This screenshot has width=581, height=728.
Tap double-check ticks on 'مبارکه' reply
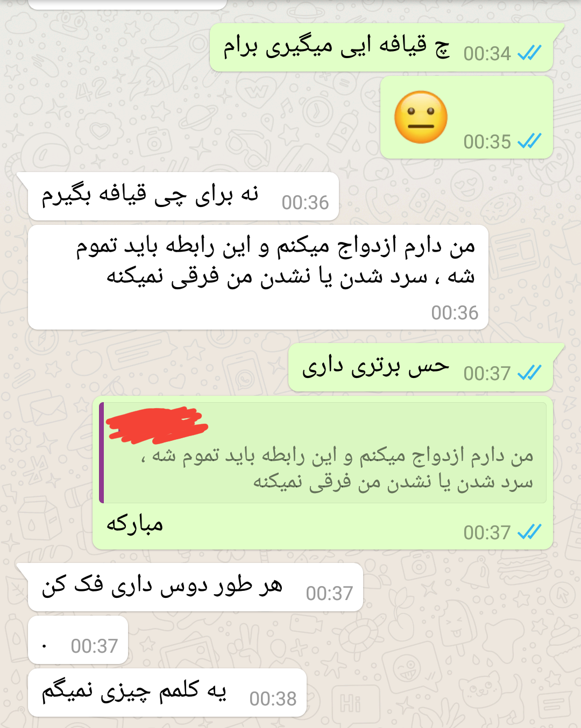pyautogui.click(x=529, y=532)
